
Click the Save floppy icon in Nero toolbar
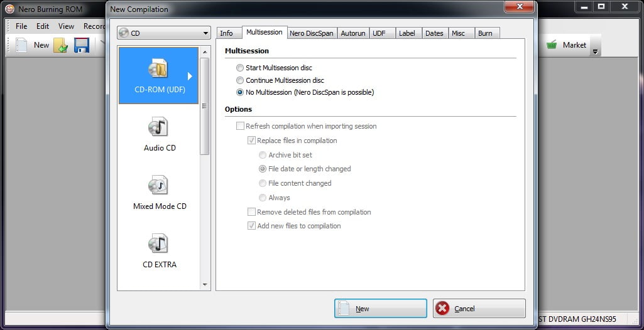coord(82,45)
